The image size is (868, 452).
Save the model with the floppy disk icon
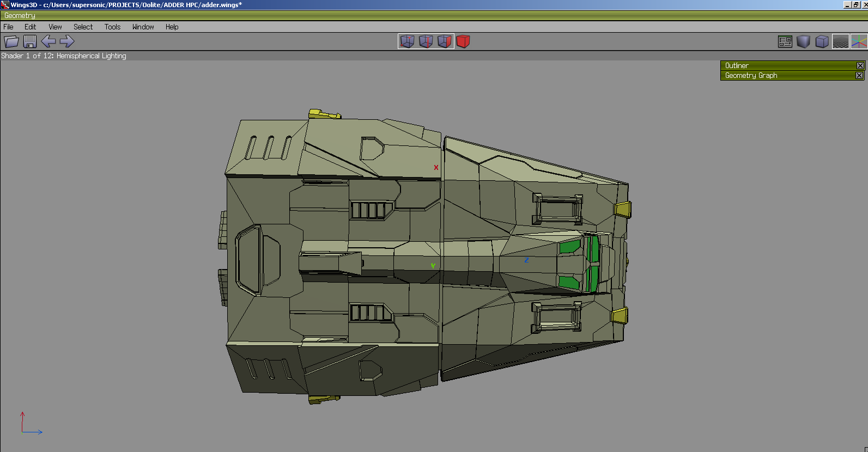coord(30,41)
